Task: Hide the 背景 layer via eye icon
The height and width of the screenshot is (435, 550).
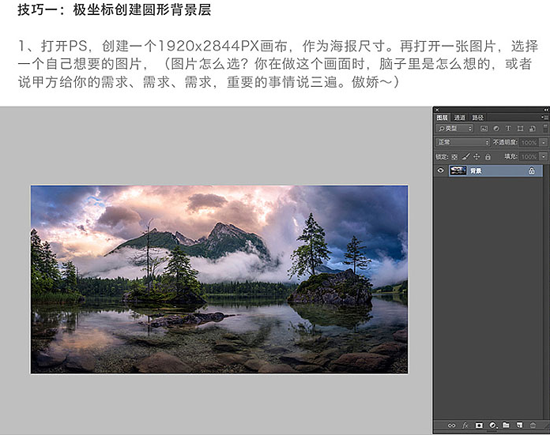Action: click(441, 170)
